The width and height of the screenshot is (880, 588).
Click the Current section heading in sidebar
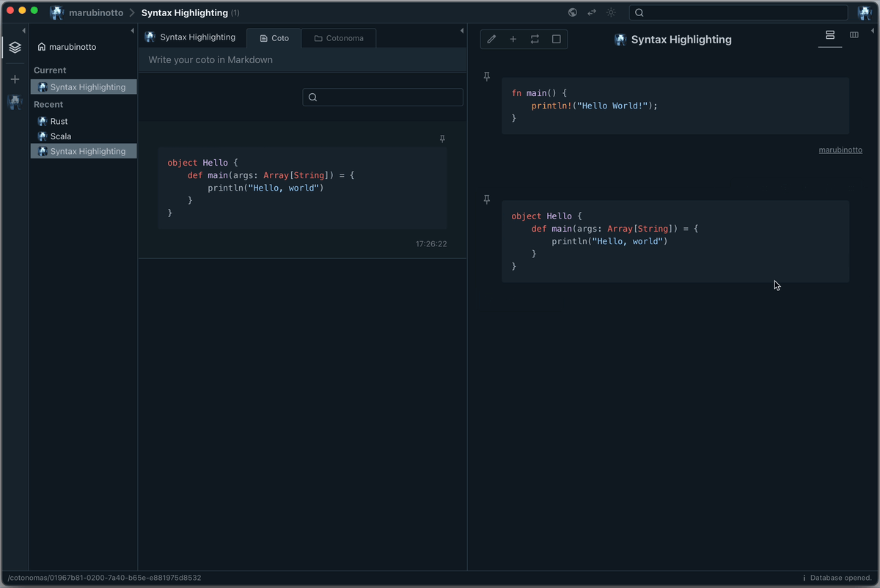50,70
